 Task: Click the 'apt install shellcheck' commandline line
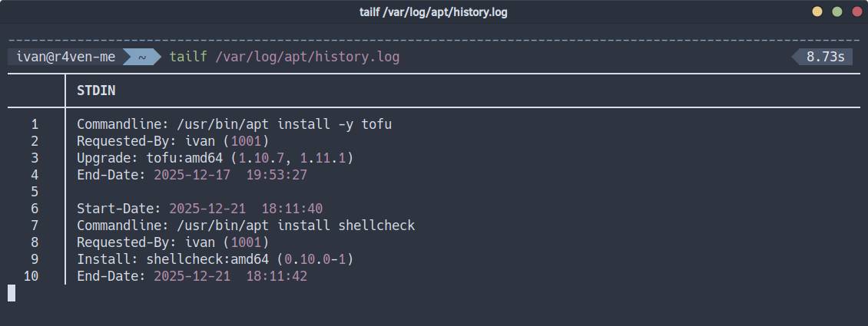246,225
